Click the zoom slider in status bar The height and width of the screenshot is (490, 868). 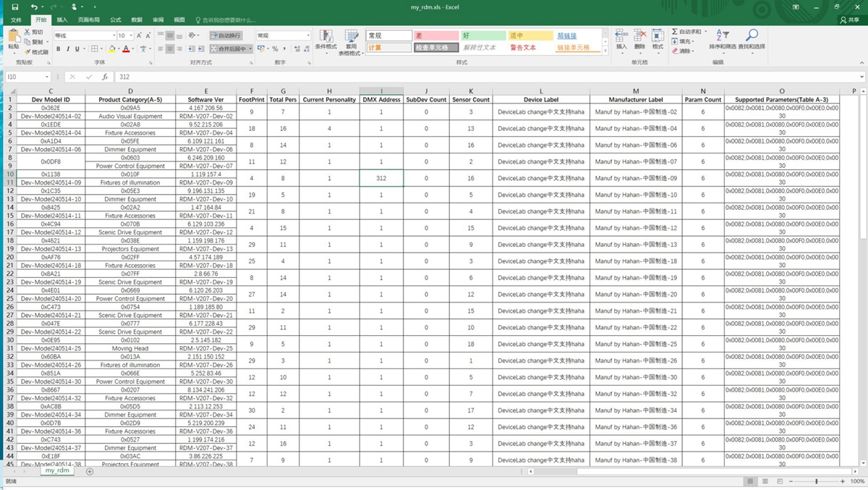[816, 481]
